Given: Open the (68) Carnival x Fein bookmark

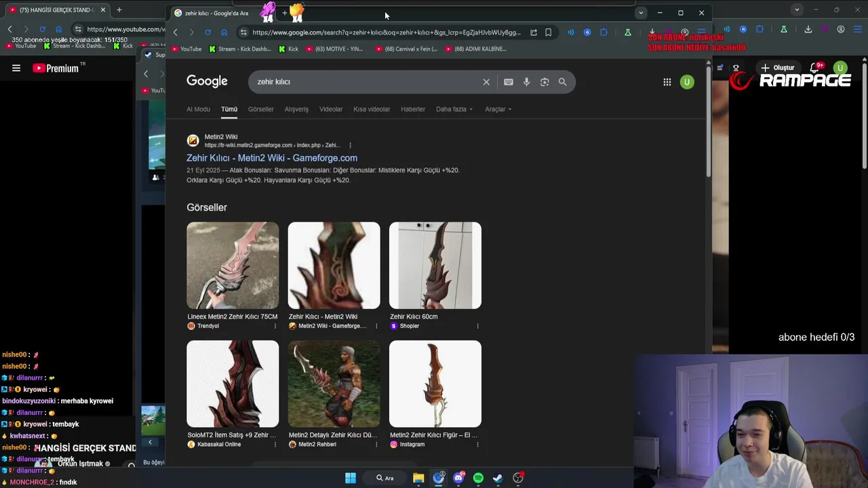Looking at the screenshot, I should click(406, 49).
